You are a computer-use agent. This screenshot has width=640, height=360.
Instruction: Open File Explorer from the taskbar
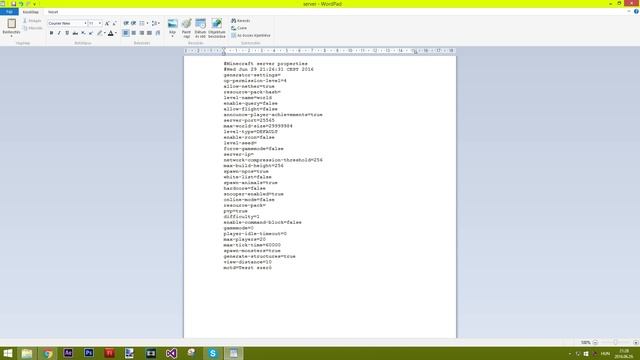pyautogui.click(x=27, y=353)
